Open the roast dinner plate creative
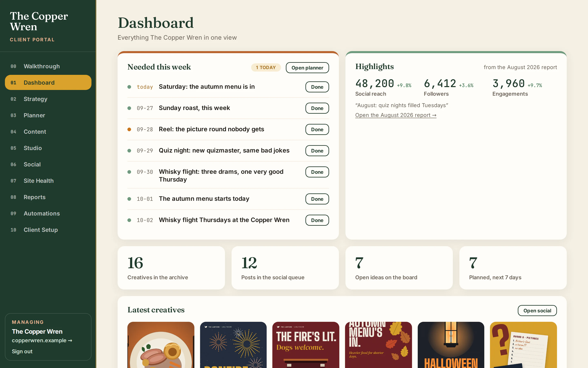 pyautogui.click(x=161, y=345)
